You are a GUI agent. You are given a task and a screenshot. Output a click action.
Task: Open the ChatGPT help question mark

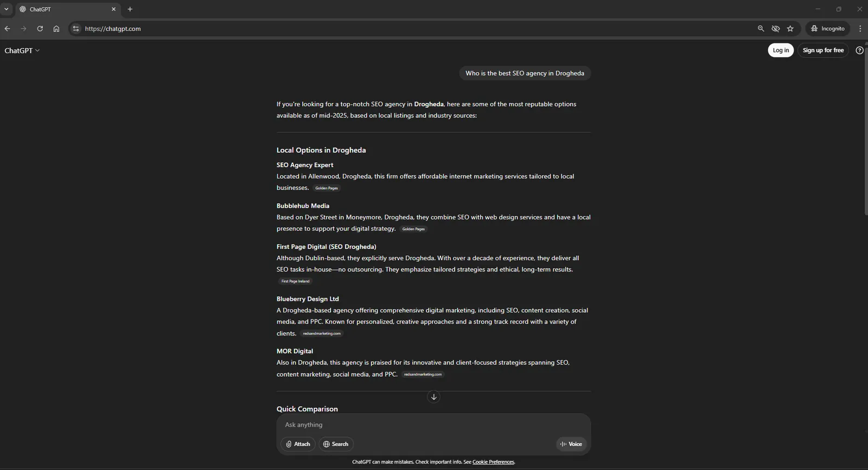click(859, 50)
